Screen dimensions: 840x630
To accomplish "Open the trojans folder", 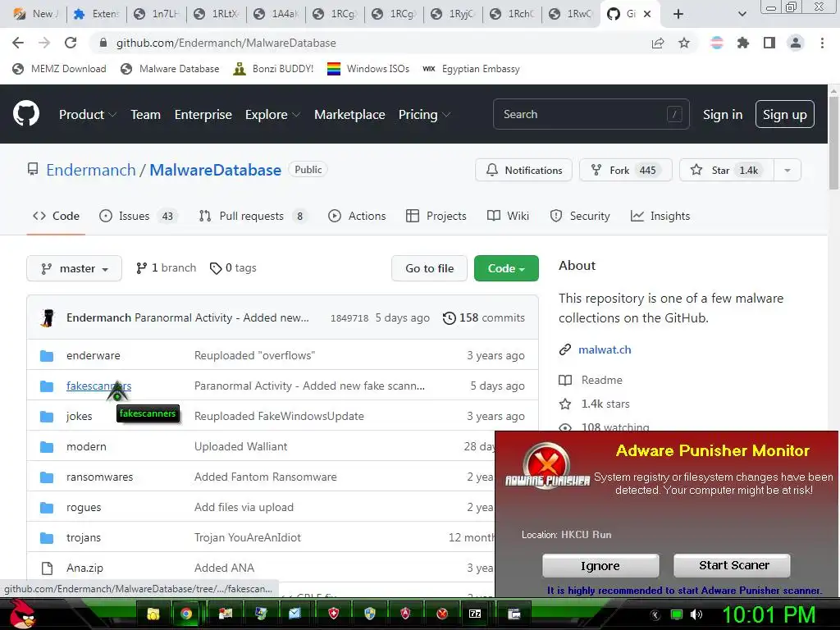I will (x=84, y=537).
